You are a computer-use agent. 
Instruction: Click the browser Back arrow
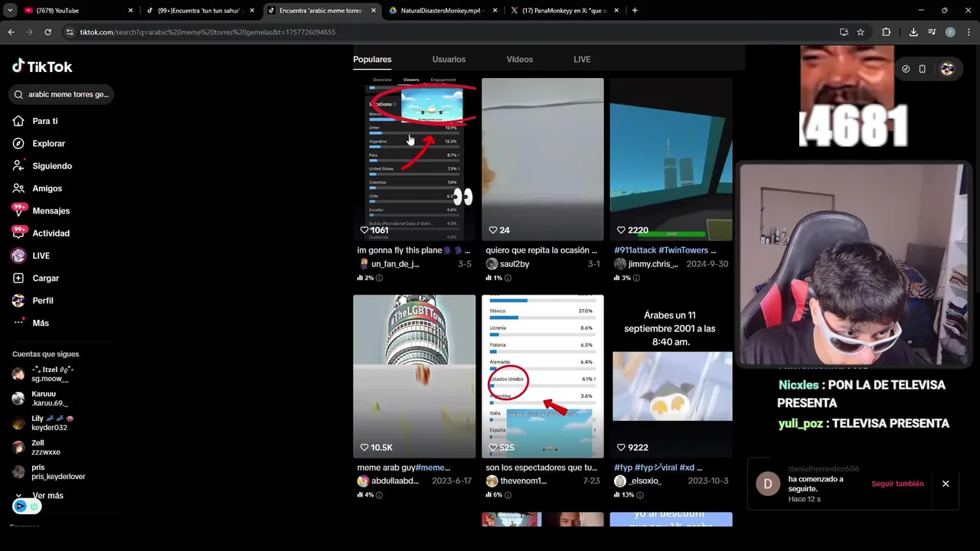[x=11, y=32]
